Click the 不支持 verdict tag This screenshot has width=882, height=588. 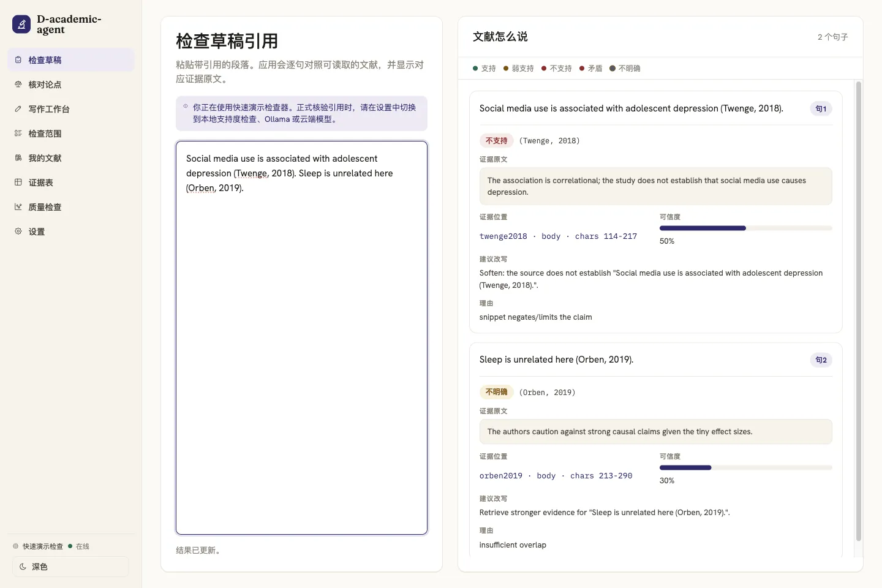[496, 141]
